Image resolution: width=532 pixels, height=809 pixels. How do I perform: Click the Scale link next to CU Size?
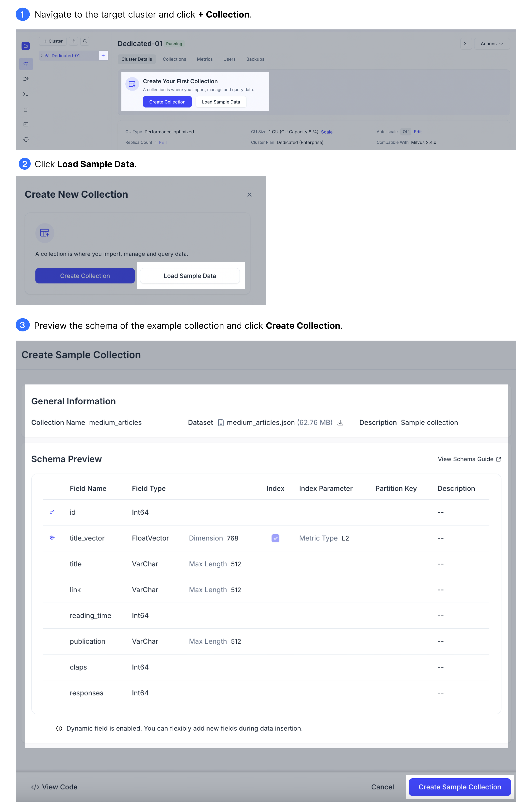(x=327, y=132)
